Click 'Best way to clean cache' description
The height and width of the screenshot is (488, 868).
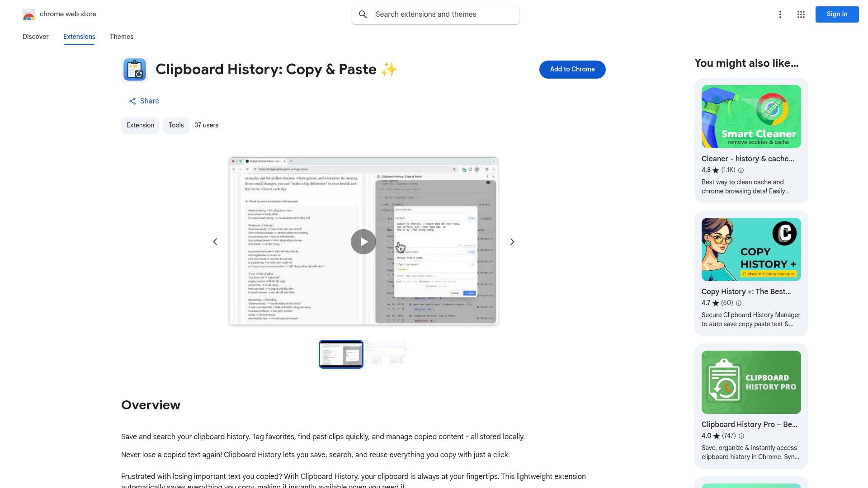pyautogui.click(x=746, y=187)
